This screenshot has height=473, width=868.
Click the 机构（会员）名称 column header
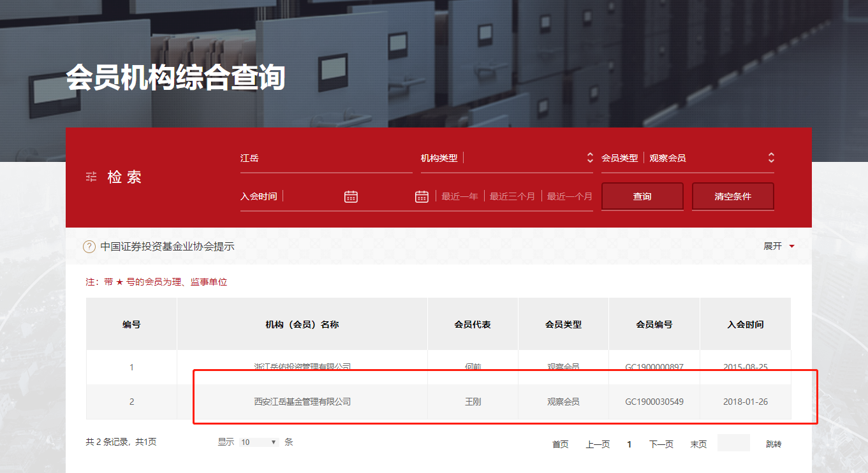tap(302, 324)
